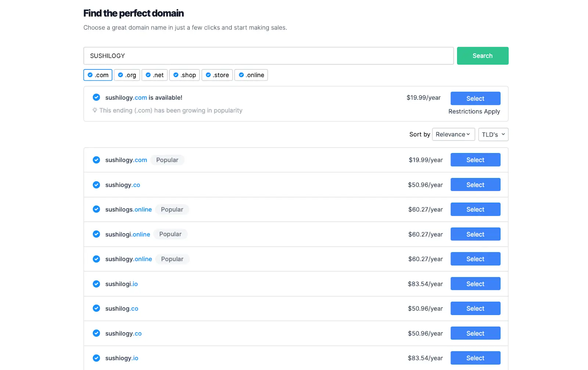This screenshot has width=588, height=370.
Task: Open the TLD's filter dropdown
Action: pyautogui.click(x=493, y=134)
